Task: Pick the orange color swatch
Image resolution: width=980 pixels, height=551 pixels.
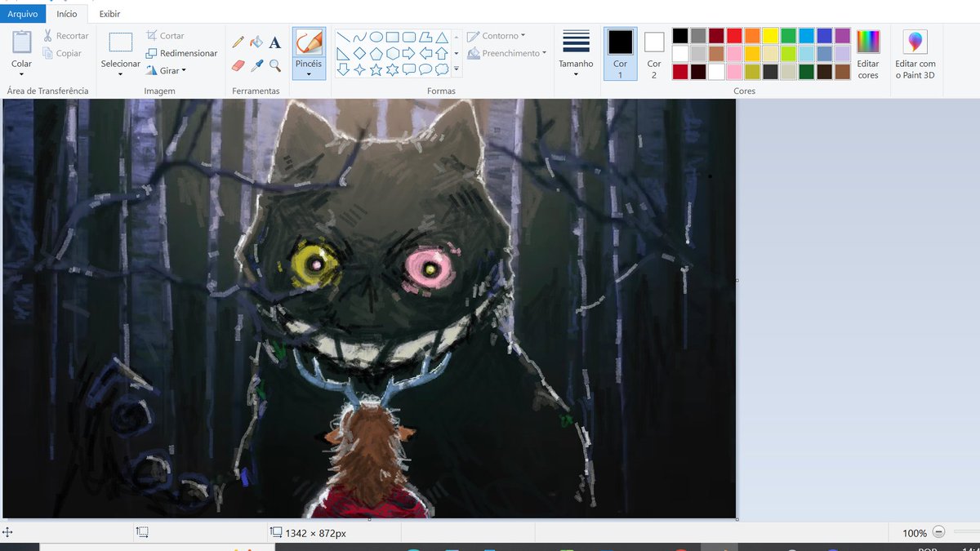Action: pyautogui.click(x=752, y=35)
